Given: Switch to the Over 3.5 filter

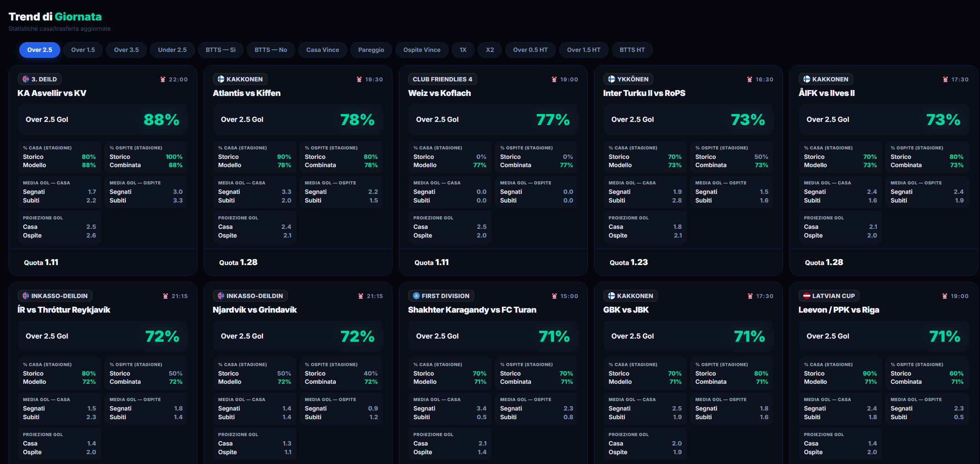Looking at the screenshot, I should coord(126,50).
